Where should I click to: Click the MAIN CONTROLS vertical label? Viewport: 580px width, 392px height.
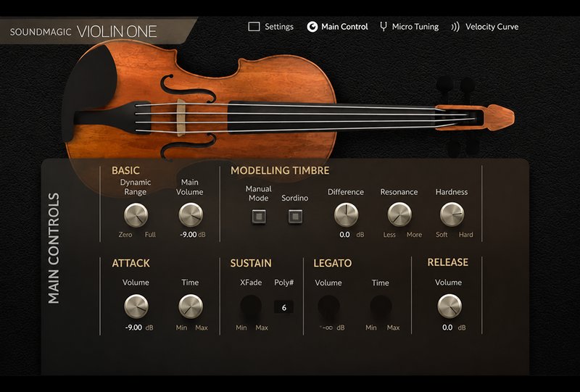[54, 248]
